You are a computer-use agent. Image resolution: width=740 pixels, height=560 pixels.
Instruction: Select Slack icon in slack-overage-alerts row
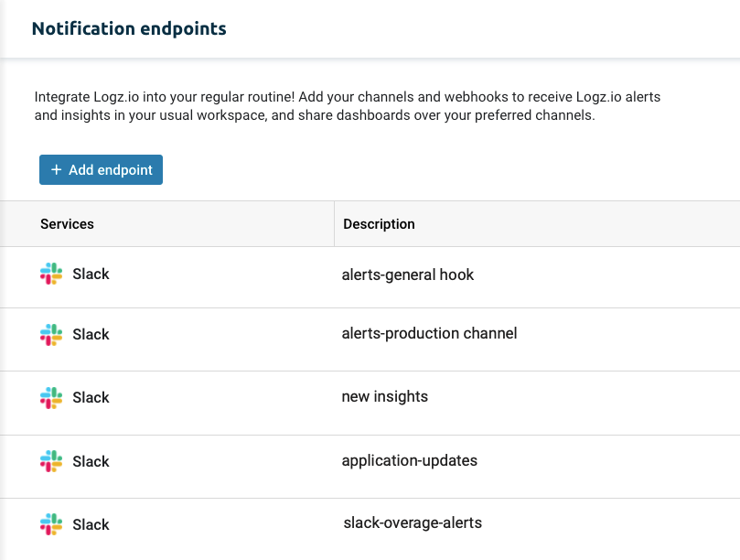tap(51, 524)
